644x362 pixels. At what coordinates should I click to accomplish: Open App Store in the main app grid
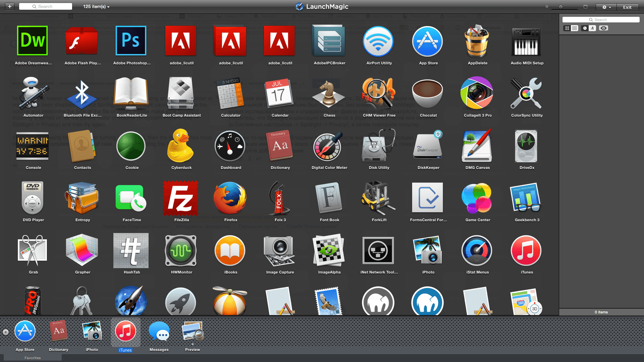[x=427, y=41]
